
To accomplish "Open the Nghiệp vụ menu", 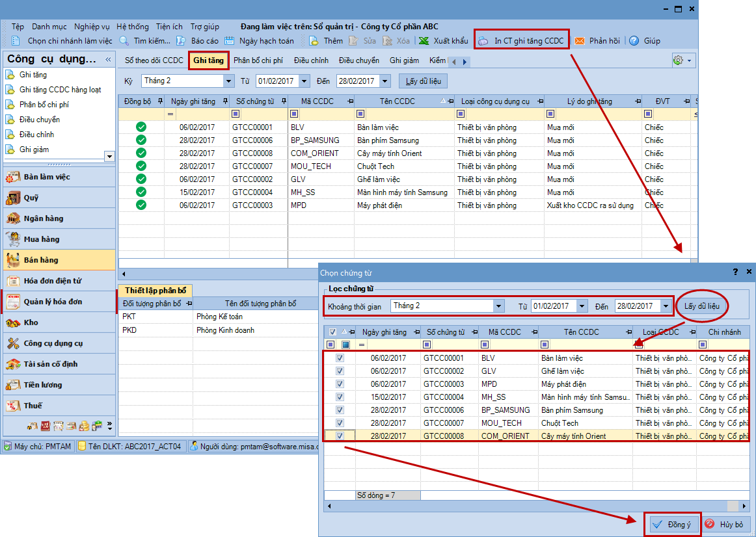I will 92,27.
